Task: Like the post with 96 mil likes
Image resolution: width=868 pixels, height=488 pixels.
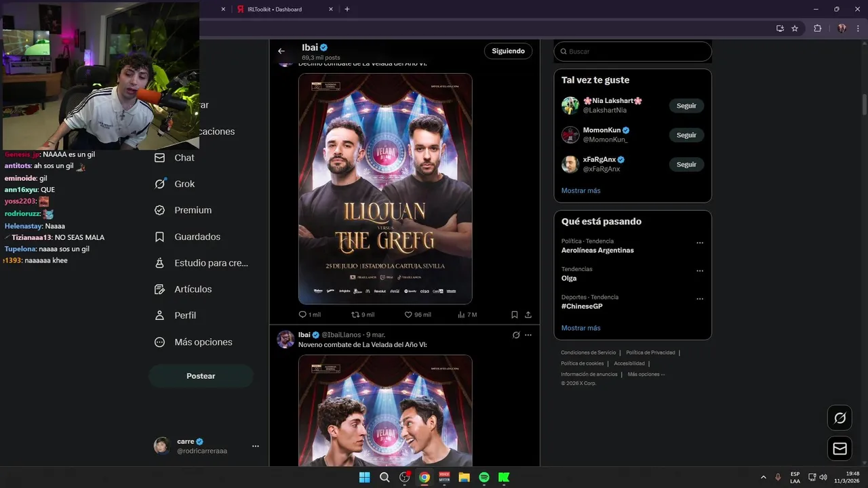Action: click(x=418, y=314)
